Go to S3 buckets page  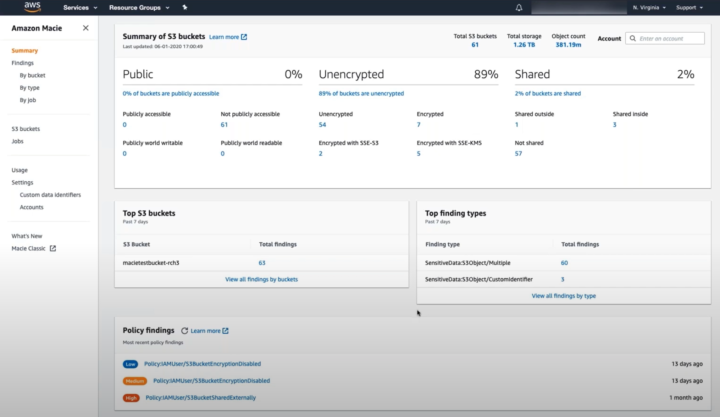point(26,129)
